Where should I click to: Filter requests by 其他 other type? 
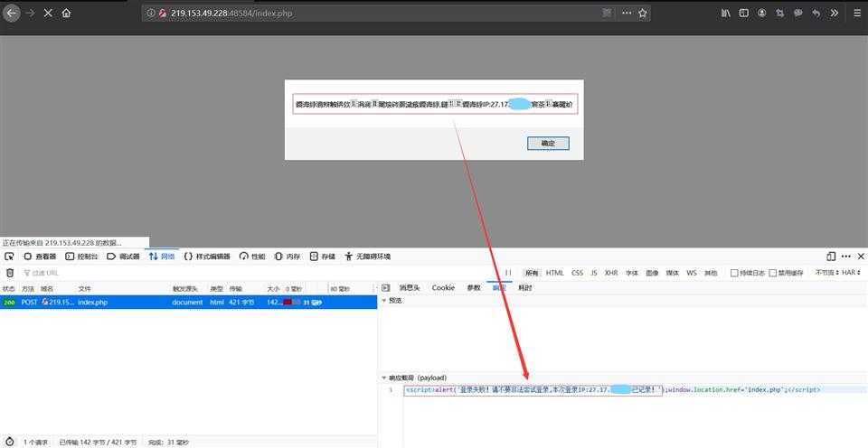711,273
